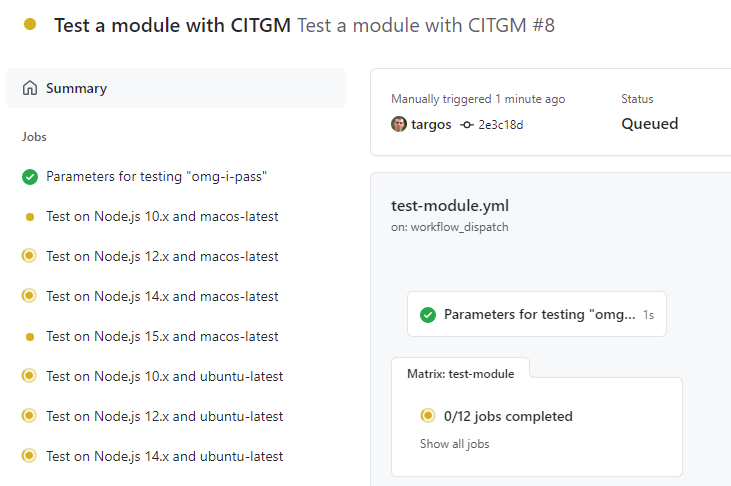Click queued status dot for Node.js 10.x macos-latest
The width and height of the screenshot is (731, 486).
[x=30, y=217]
